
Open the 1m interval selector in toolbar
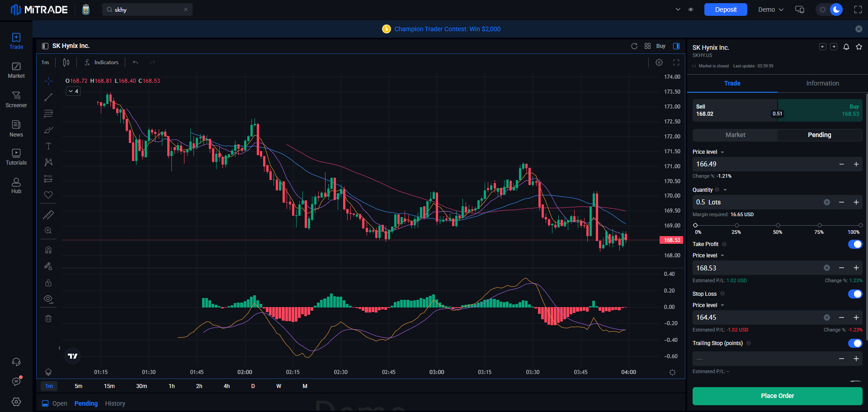click(45, 62)
